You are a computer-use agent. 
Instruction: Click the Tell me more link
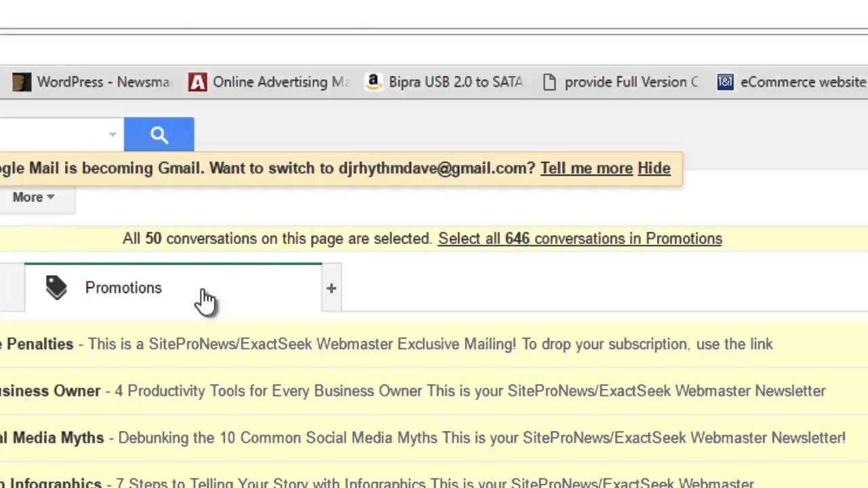click(x=587, y=168)
